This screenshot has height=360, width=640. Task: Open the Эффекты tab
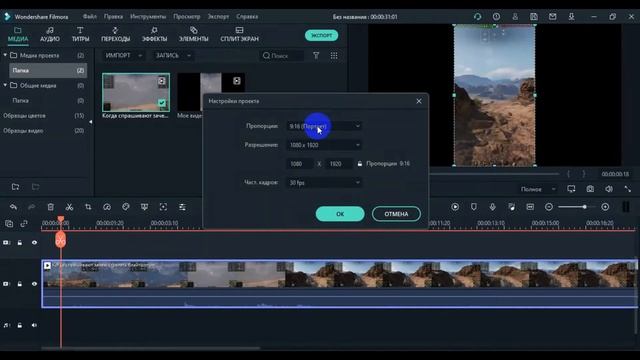pyautogui.click(x=154, y=34)
